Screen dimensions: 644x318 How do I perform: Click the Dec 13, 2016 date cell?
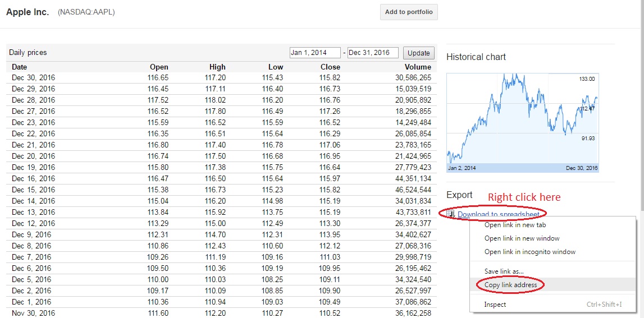click(33, 213)
